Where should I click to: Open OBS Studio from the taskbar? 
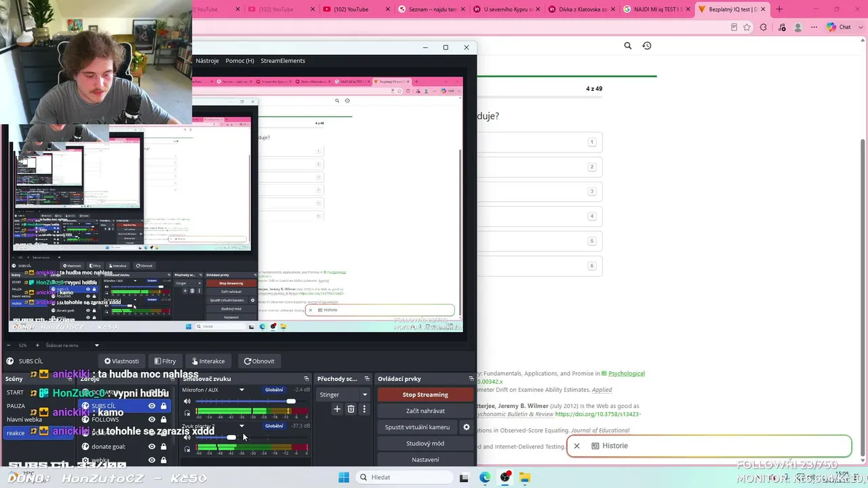[x=505, y=477]
